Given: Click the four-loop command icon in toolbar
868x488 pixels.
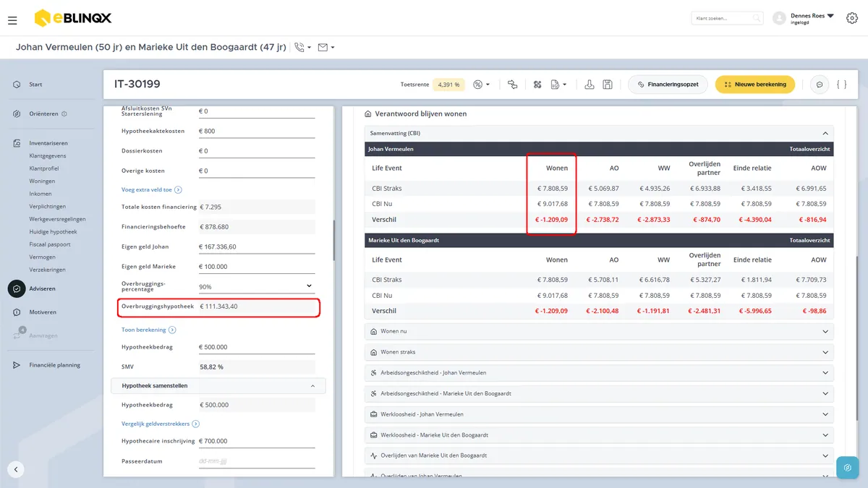Looking at the screenshot, I should (537, 85).
